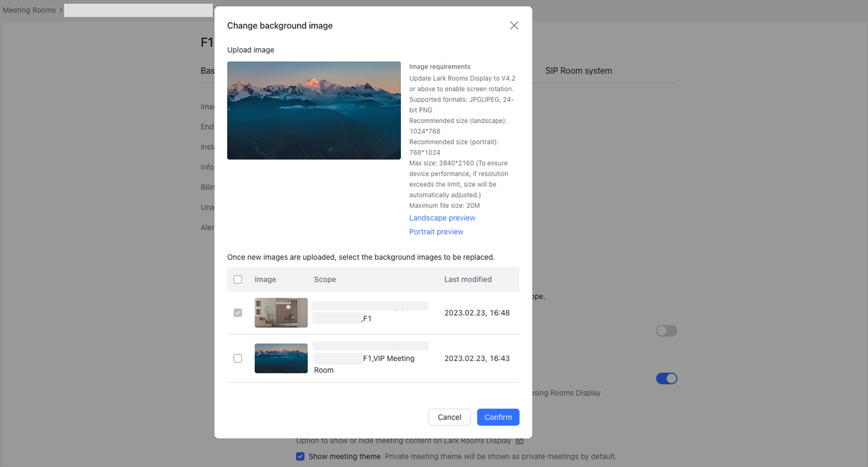Switch to the SIP Room system tab
The image size is (868, 467).
[578, 71]
